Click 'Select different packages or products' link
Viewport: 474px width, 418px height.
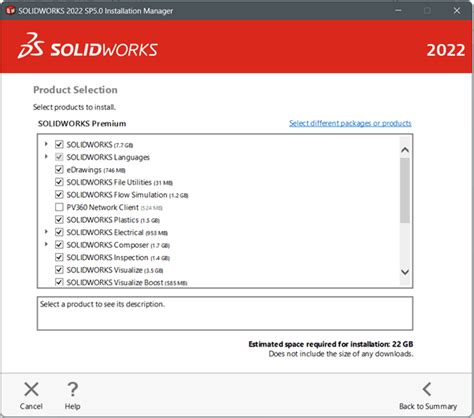coord(350,123)
